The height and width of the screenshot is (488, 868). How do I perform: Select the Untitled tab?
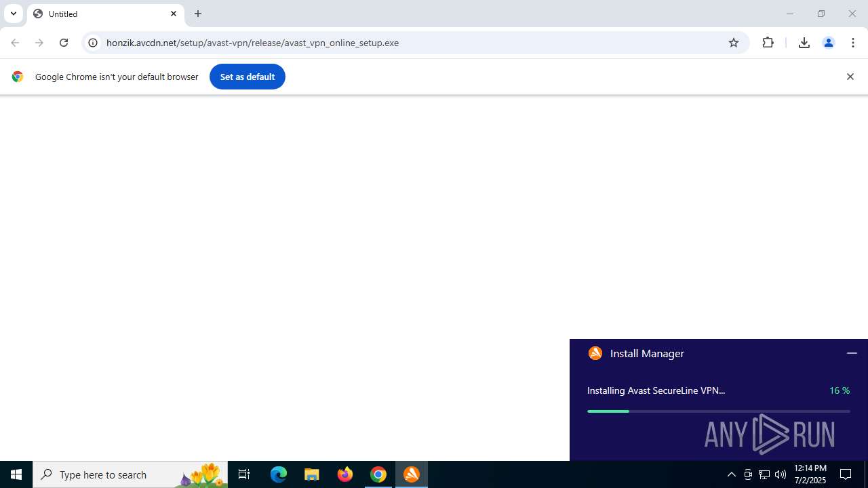[105, 14]
